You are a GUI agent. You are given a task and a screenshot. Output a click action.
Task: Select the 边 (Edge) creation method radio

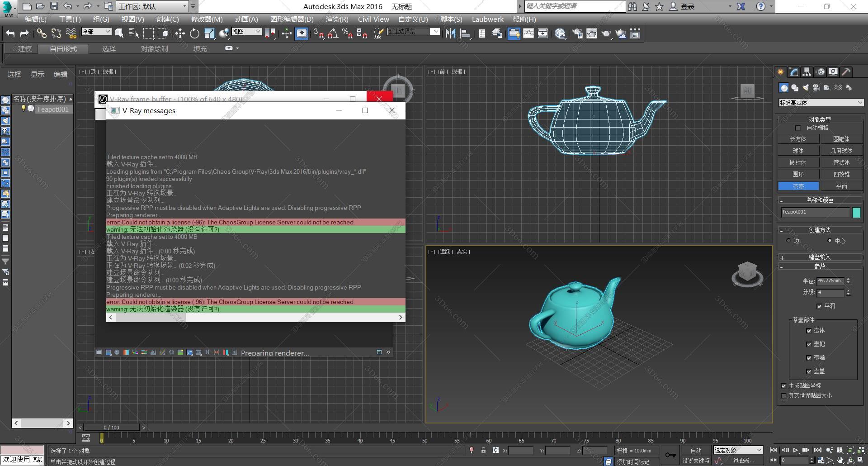[788, 241]
